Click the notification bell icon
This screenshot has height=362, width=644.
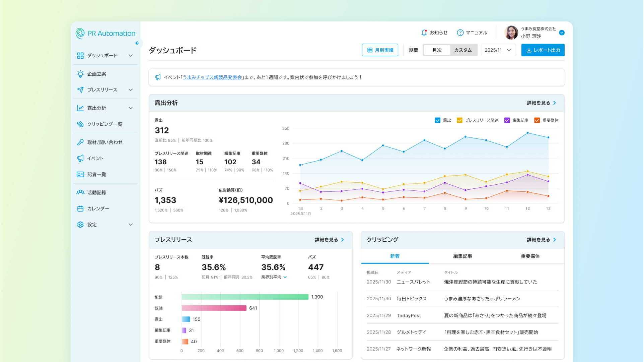[x=424, y=33]
